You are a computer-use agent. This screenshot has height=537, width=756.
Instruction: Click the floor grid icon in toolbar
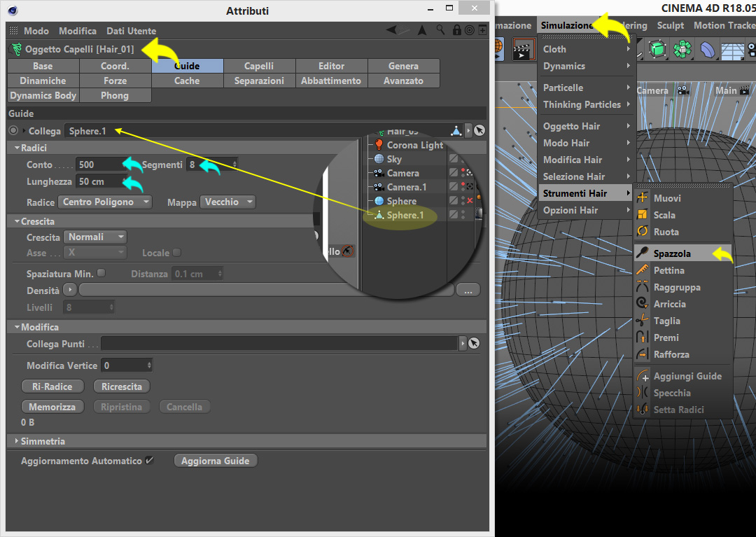click(x=732, y=50)
